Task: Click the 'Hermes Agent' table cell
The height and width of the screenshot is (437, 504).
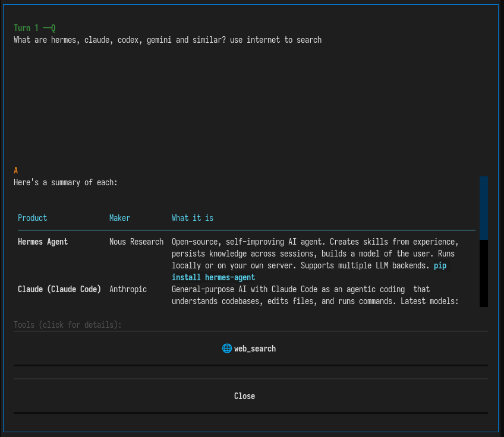Action: pos(43,242)
